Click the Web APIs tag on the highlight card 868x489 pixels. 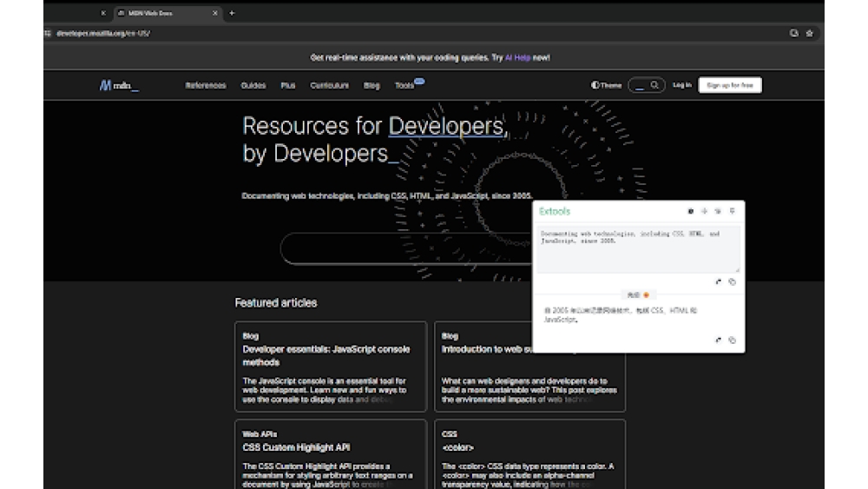[260, 434]
